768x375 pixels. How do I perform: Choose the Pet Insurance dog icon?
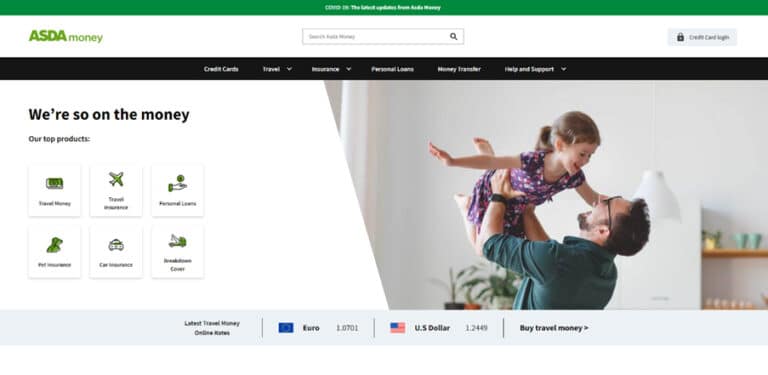tap(54, 245)
